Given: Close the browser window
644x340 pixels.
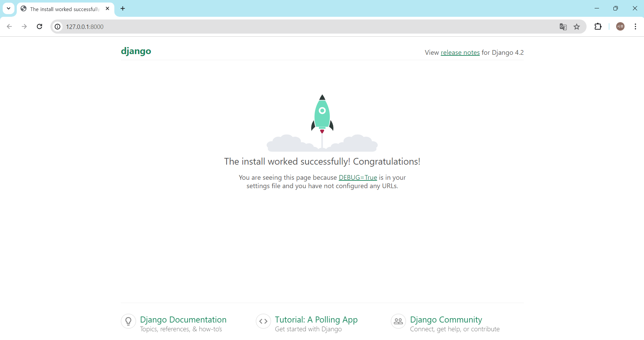Looking at the screenshot, I should 635,8.
